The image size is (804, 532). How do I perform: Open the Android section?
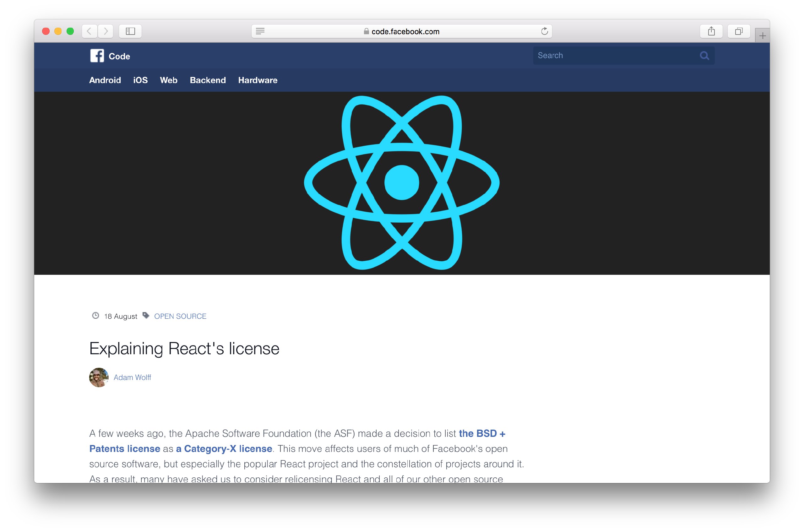click(x=105, y=80)
